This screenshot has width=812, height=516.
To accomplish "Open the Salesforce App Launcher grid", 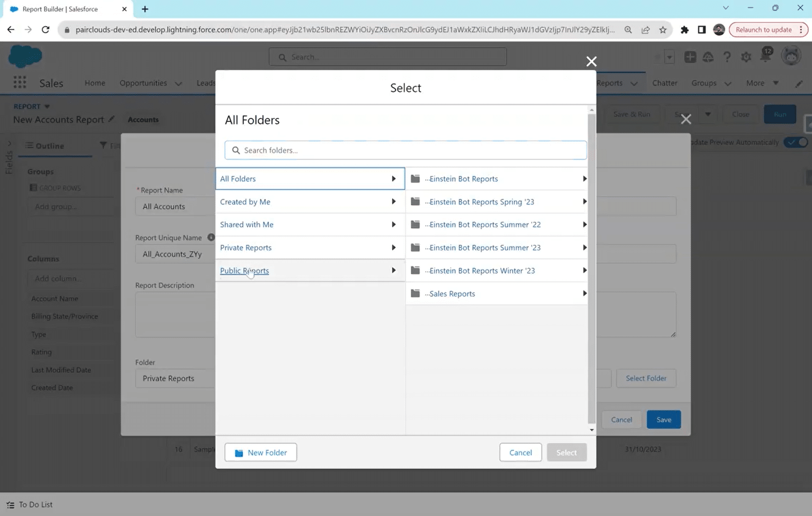I will pos(20,82).
